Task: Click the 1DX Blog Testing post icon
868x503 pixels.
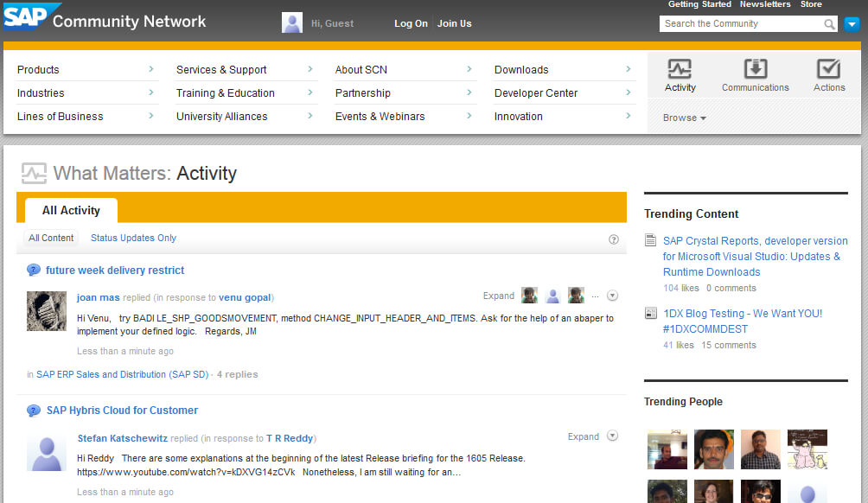Action: pyautogui.click(x=651, y=314)
